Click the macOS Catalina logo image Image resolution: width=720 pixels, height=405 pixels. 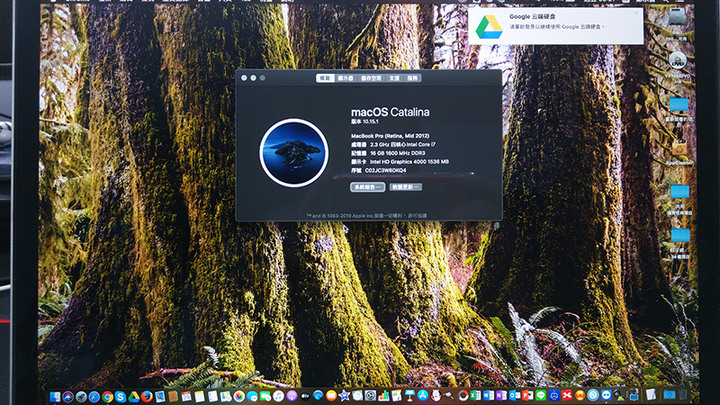coord(294,153)
